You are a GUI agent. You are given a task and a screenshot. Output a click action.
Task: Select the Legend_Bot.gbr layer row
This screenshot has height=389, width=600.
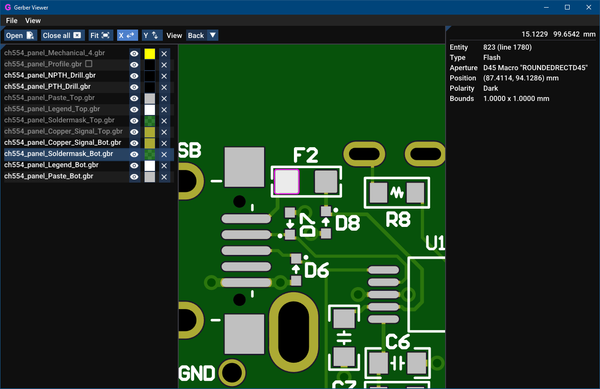(x=65, y=165)
